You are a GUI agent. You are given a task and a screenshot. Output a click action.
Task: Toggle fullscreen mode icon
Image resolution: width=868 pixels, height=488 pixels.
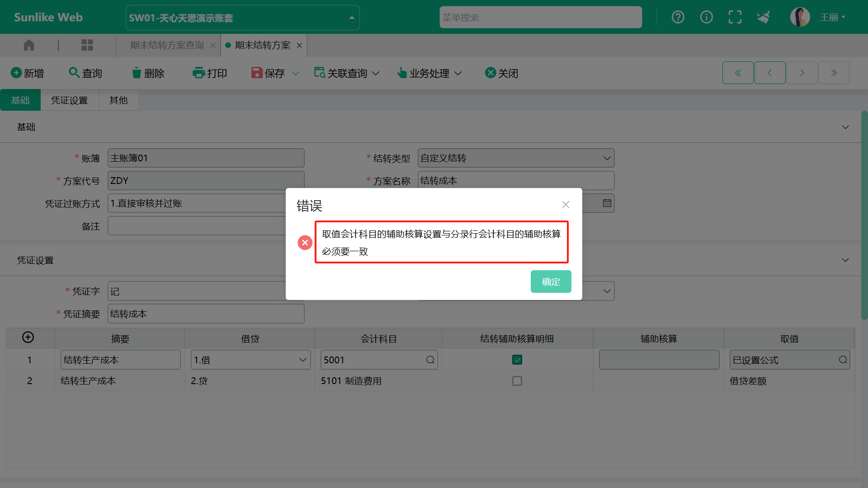click(x=735, y=17)
